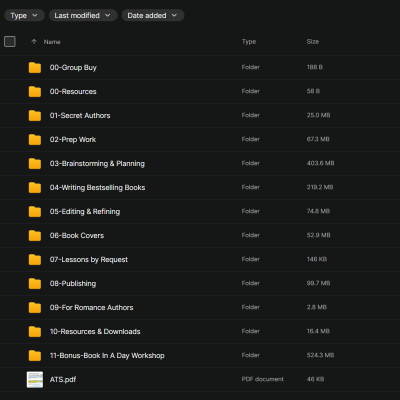The height and width of the screenshot is (400, 400).
Task: Click the 403.6 MB size value
Action: [320, 163]
